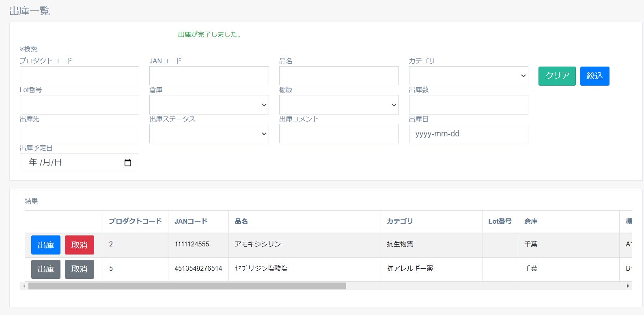Click the horizontal scrollbar right arrow
Image resolution: width=644 pixels, height=315 pixels.
(628, 286)
